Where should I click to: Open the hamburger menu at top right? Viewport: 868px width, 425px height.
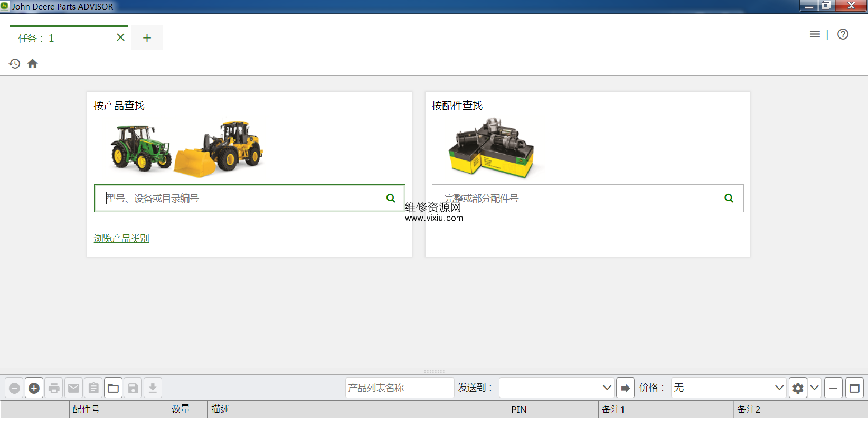pyautogui.click(x=815, y=34)
